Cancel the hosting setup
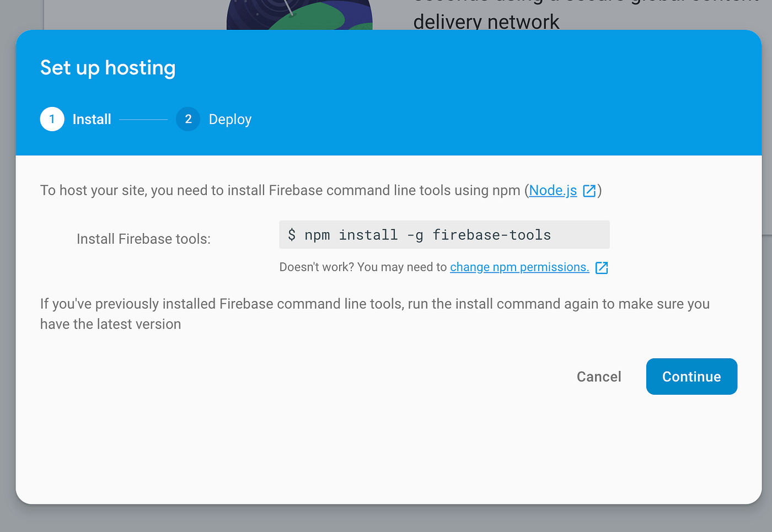Image resolution: width=772 pixels, height=532 pixels. click(599, 376)
